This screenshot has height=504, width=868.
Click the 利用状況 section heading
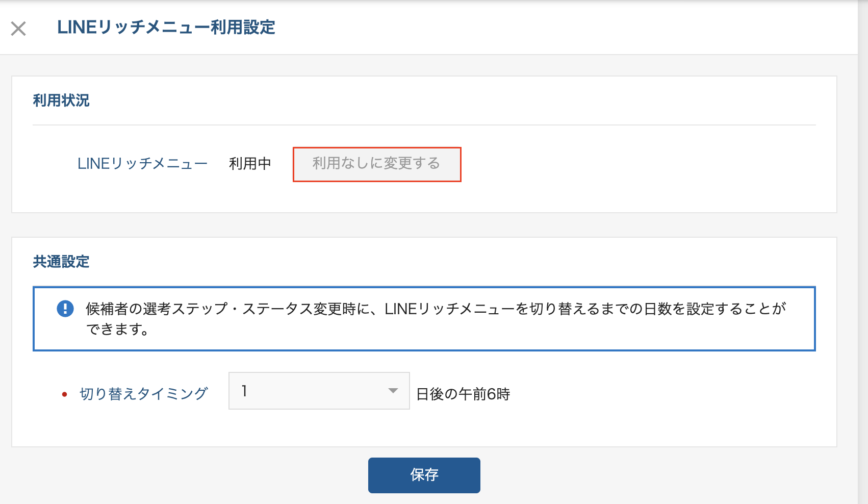tap(61, 100)
